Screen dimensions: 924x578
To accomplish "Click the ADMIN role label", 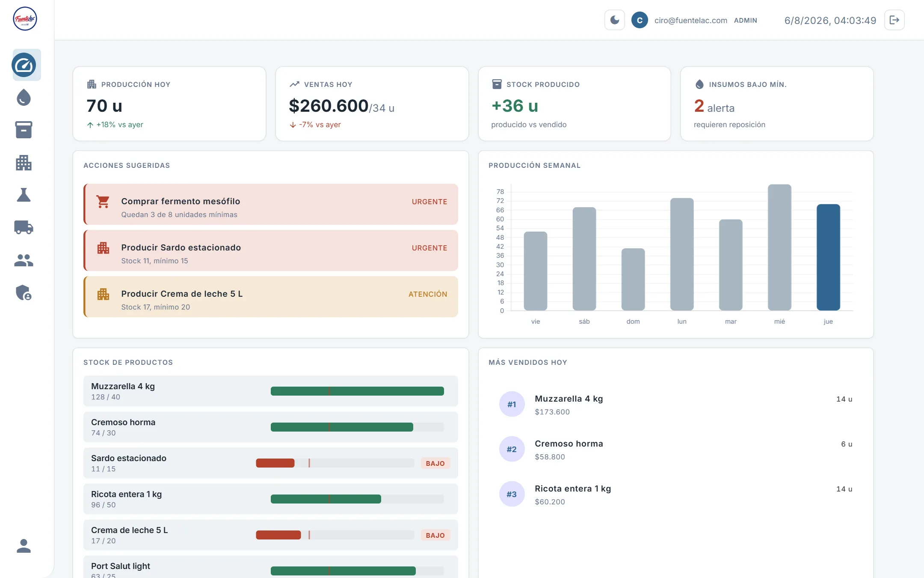I will point(746,20).
